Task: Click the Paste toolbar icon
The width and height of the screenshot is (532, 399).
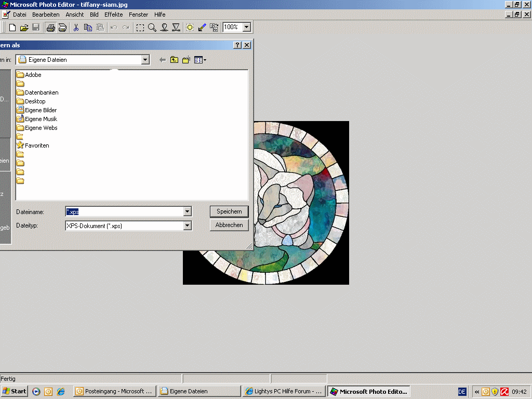Action: 100,28
